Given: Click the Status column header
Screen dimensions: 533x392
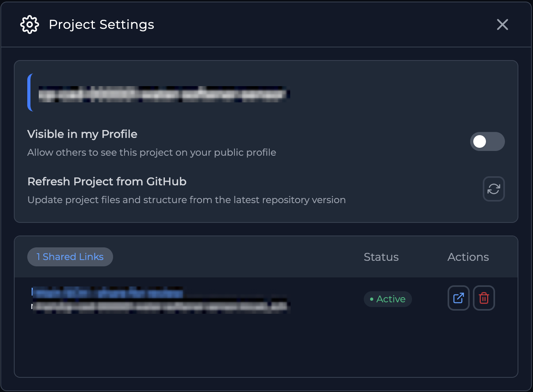Looking at the screenshot, I should [381, 257].
